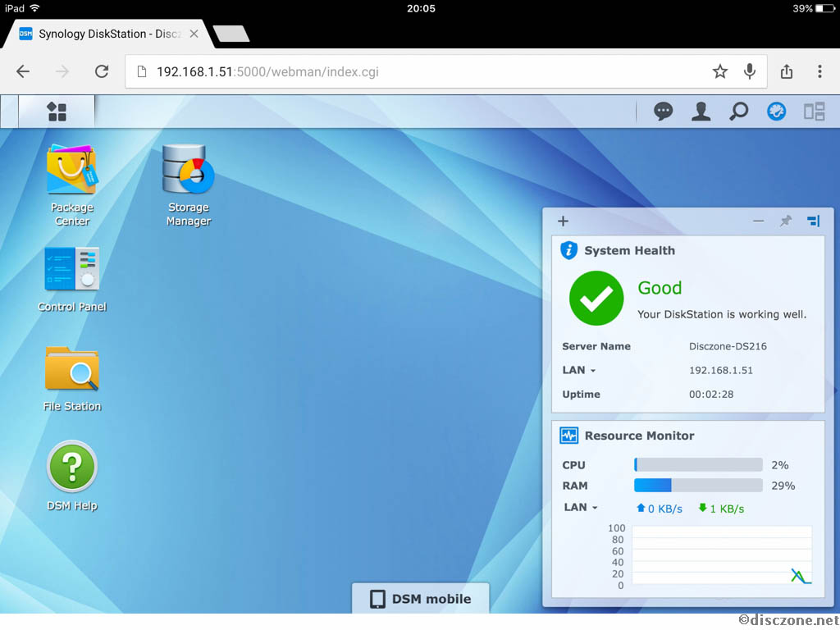Toggle the widgets panel gauge icon

[x=776, y=112]
